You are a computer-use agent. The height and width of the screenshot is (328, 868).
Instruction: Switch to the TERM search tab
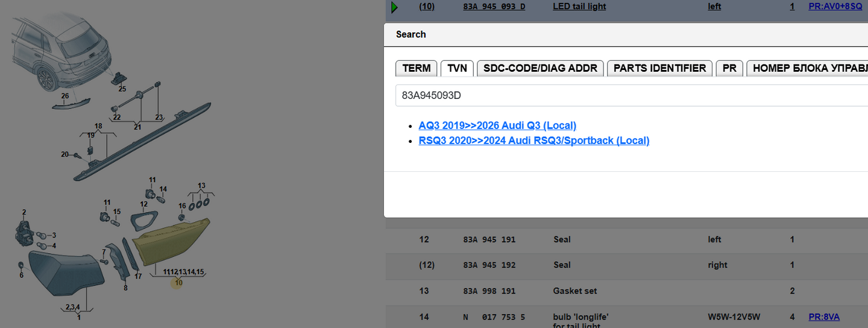[x=417, y=68]
